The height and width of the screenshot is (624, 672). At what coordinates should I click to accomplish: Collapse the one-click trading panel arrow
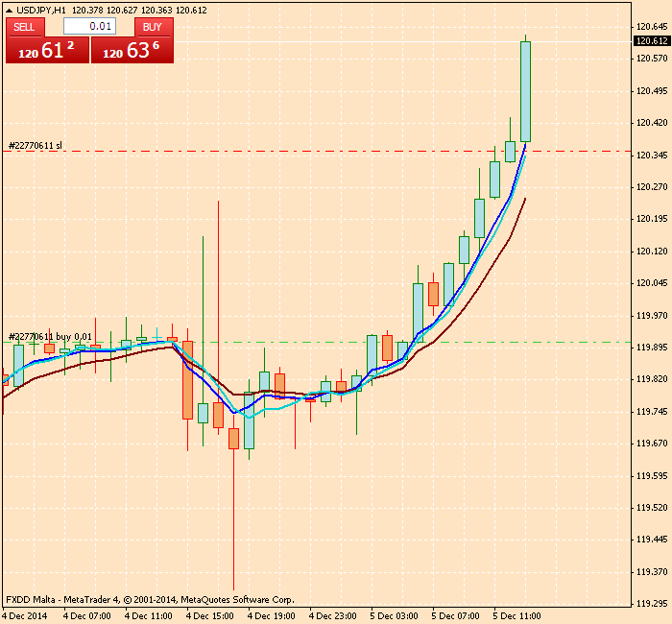pos(9,10)
